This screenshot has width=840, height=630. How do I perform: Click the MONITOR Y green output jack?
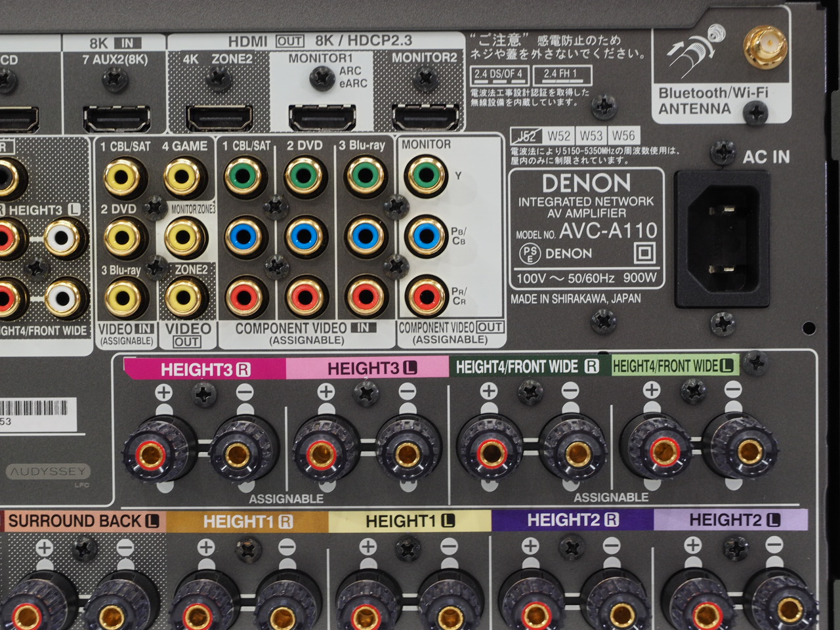(x=427, y=175)
